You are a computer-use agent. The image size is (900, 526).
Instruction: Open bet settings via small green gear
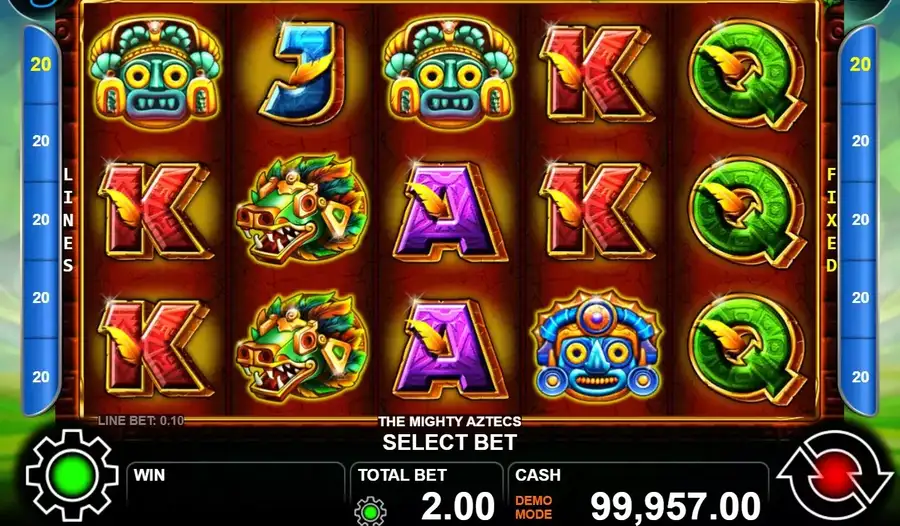click(x=370, y=510)
